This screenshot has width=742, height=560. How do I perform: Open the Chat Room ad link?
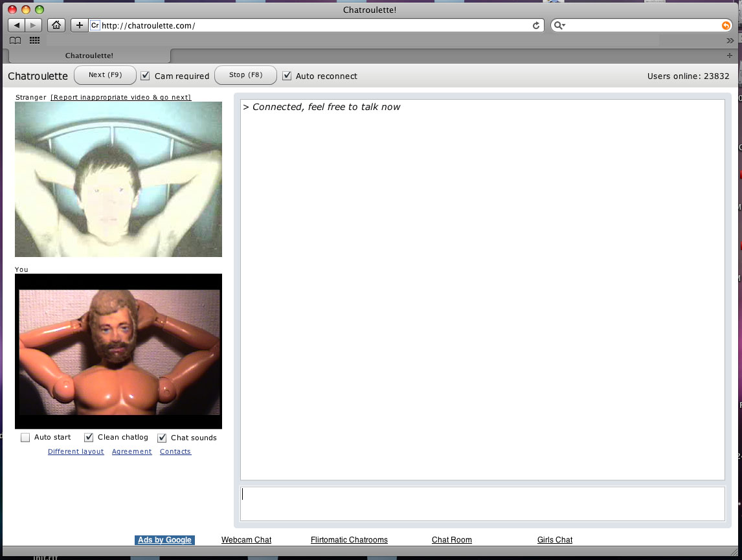(x=452, y=540)
